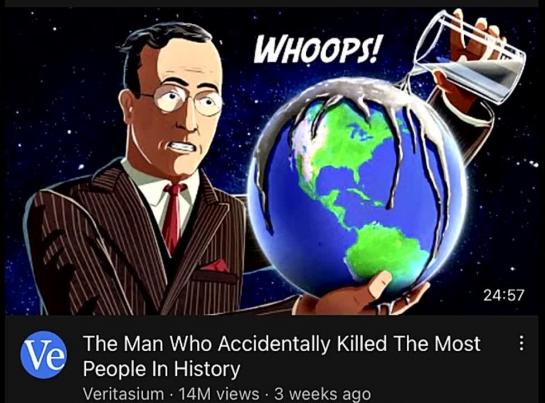Click the pouring glass beaker in the thumbnail
The height and width of the screenshot is (403, 545).
coord(469,57)
